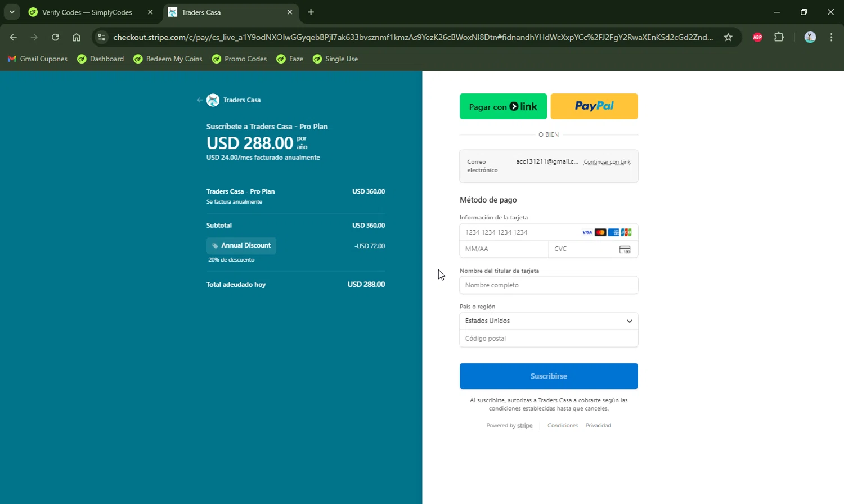Open Redeem My Coins bookmark
This screenshot has width=844, height=504.
point(168,58)
